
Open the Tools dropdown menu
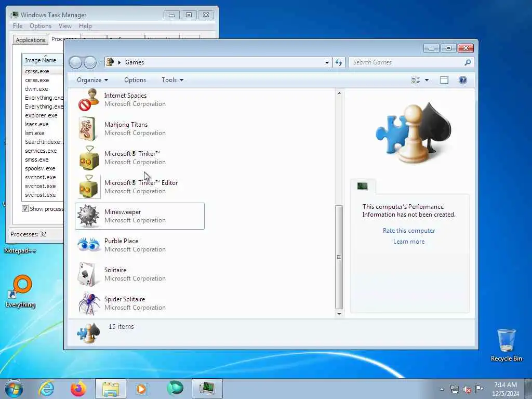coord(172,80)
